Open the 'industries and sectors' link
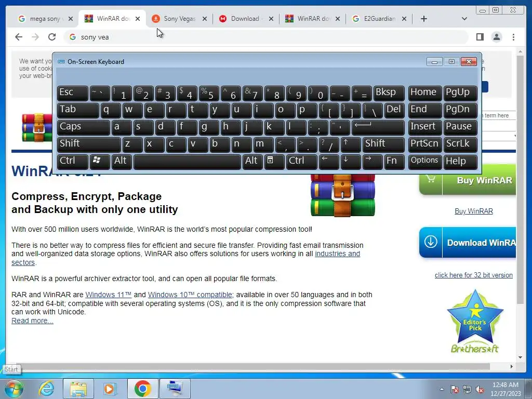The height and width of the screenshot is (399, 532). coord(337,254)
